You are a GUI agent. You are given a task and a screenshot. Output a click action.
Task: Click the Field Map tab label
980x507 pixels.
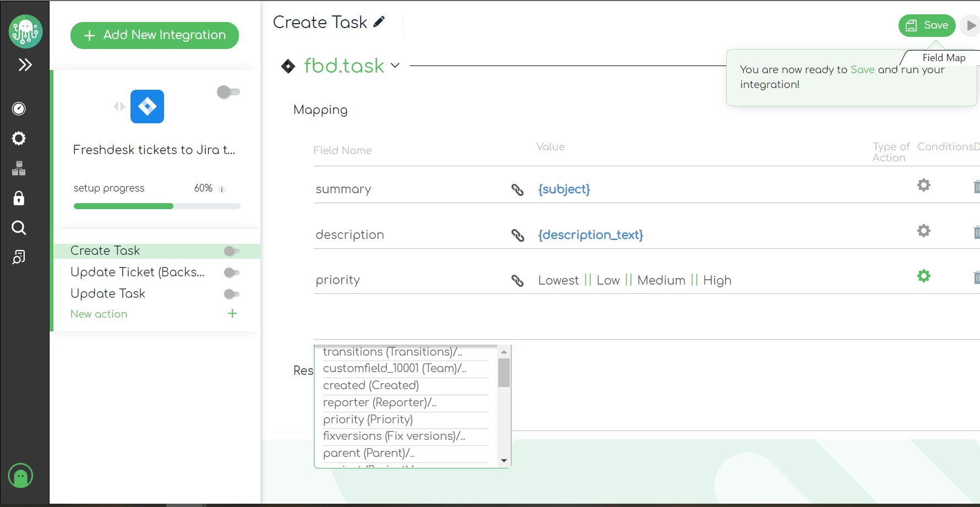[x=945, y=57]
